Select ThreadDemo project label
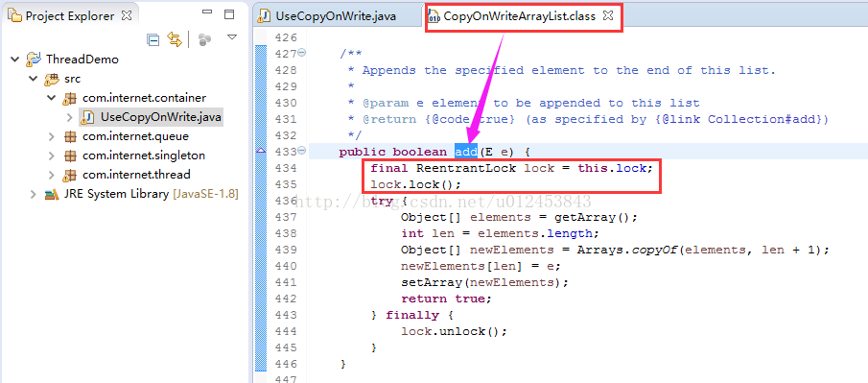The width and height of the screenshot is (868, 383). pos(82,60)
